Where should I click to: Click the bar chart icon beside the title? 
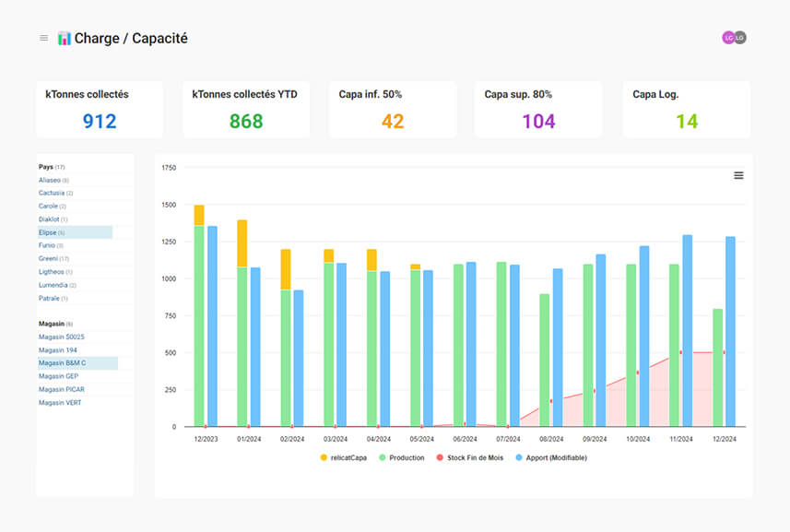point(64,38)
